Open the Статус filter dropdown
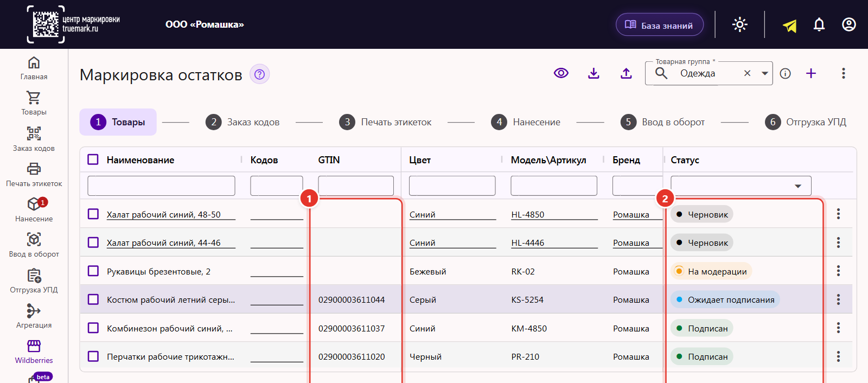The width and height of the screenshot is (868, 383). 741,186
